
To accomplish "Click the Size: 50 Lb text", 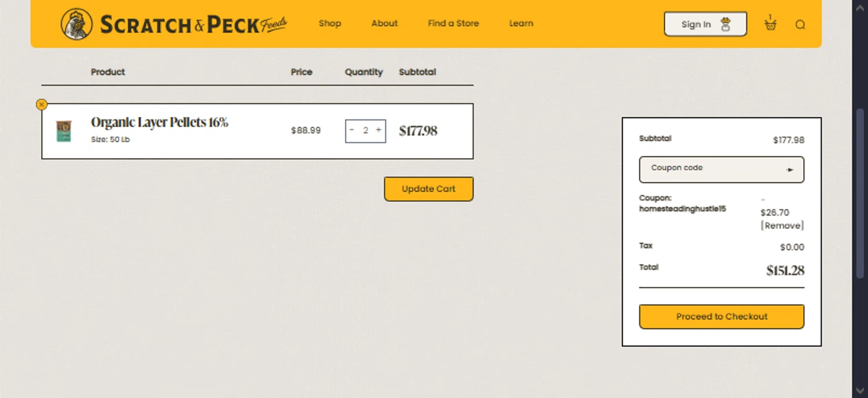I will click(111, 140).
